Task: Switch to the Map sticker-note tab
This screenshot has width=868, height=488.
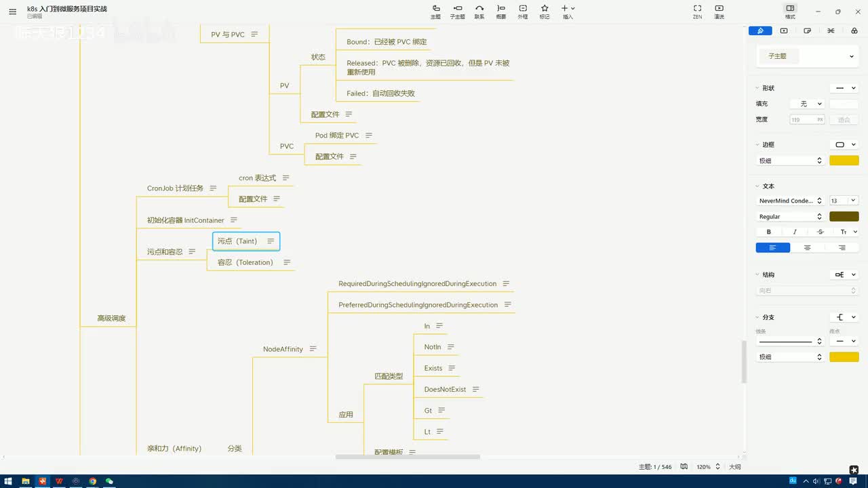Action: tap(807, 30)
